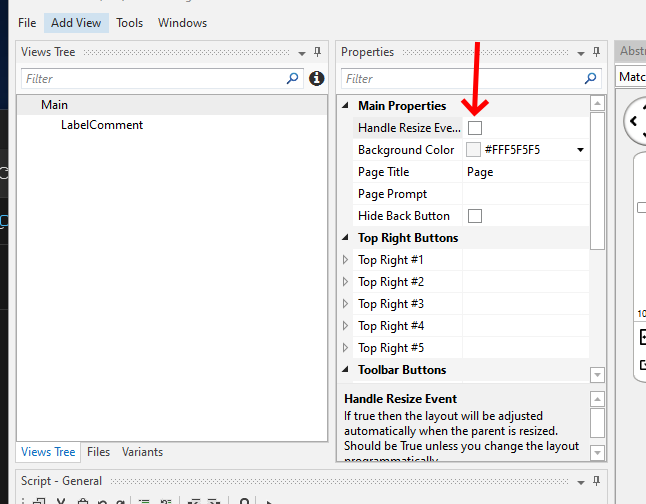Open the Properties panel options arrow
This screenshot has height=504, width=646.
(581, 53)
